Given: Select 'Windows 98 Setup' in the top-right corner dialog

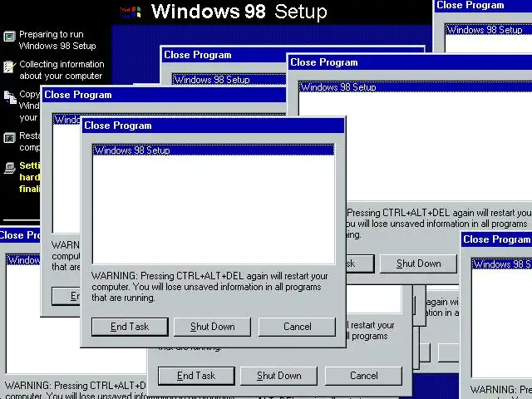Looking at the screenshot, I should [x=489, y=30].
